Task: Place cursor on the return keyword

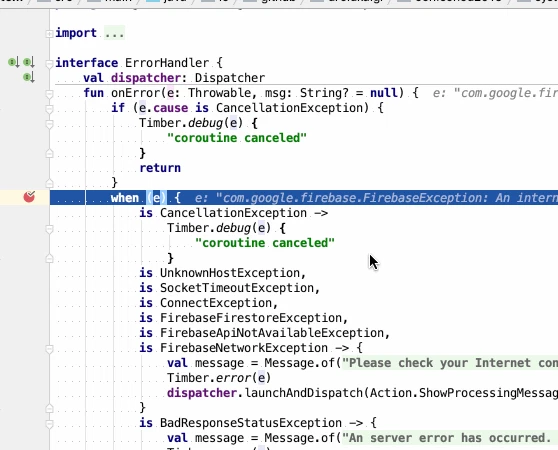Action: [x=160, y=168]
